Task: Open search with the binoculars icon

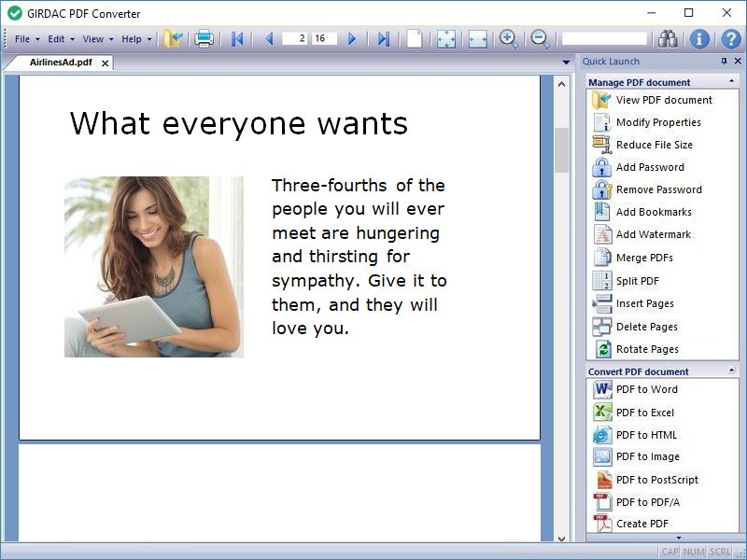Action: (x=669, y=38)
